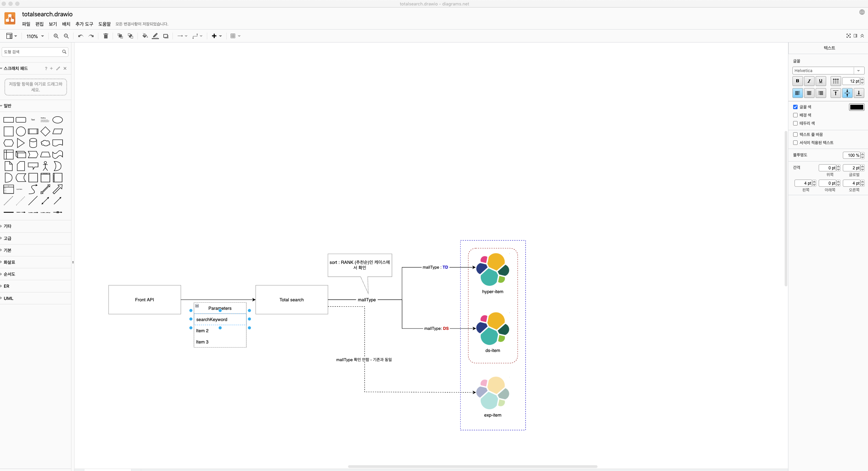This screenshot has width=868, height=471.
Task: Open the 배치 menu
Action: pos(66,24)
